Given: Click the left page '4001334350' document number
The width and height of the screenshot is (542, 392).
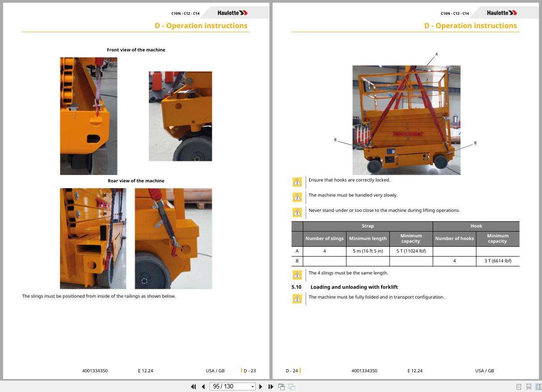Looking at the screenshot, I should click(x=95, y=371).
